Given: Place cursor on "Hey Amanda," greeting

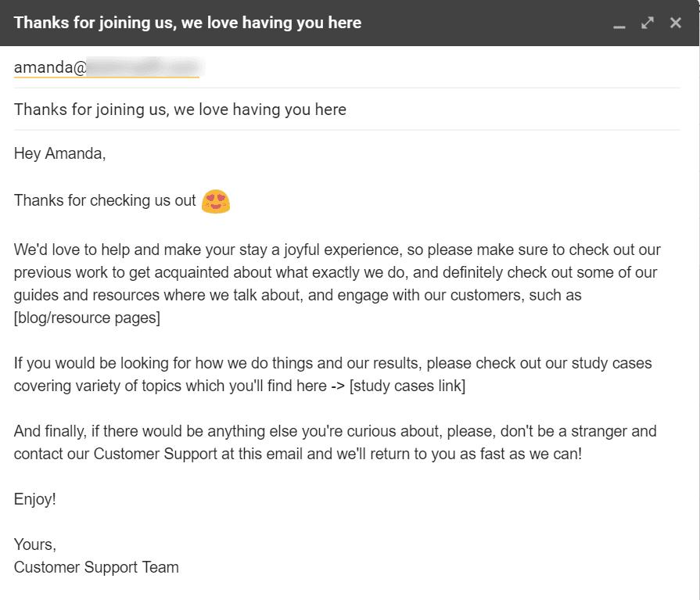Looking at the screenshot, I should [59, 153].
